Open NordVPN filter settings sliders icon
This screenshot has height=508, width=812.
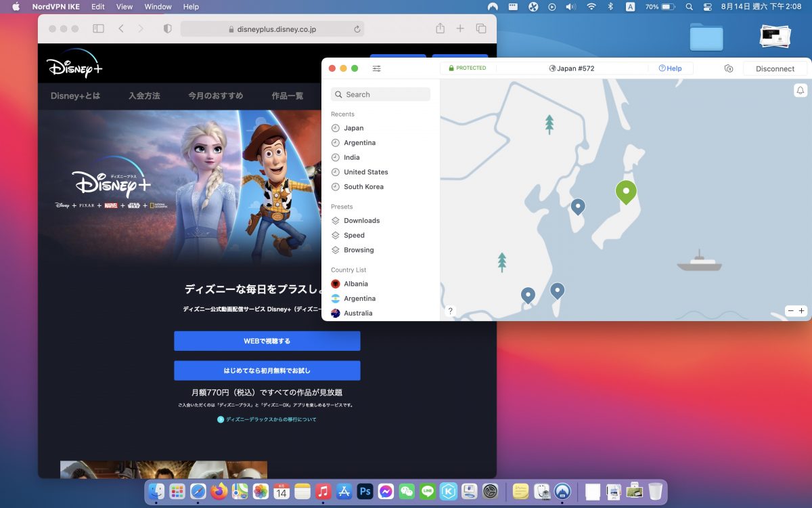point(377,68)
